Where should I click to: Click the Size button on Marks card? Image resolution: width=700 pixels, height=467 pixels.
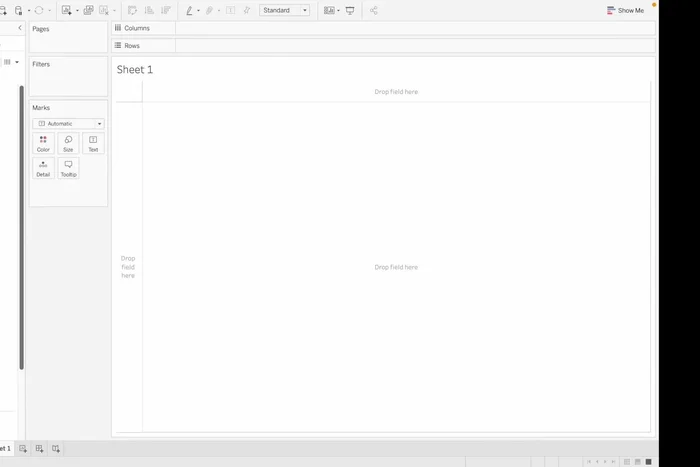click(68, 143)
